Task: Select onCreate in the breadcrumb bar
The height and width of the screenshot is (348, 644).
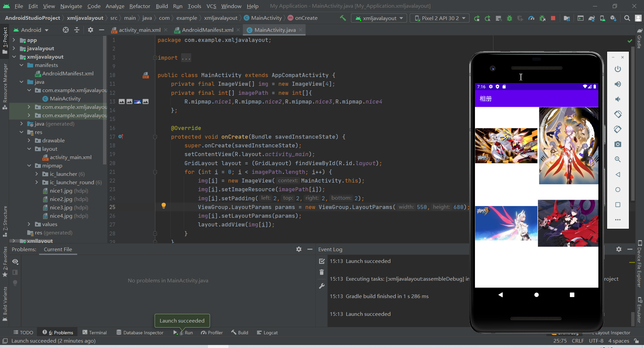Action: point(306,18)
